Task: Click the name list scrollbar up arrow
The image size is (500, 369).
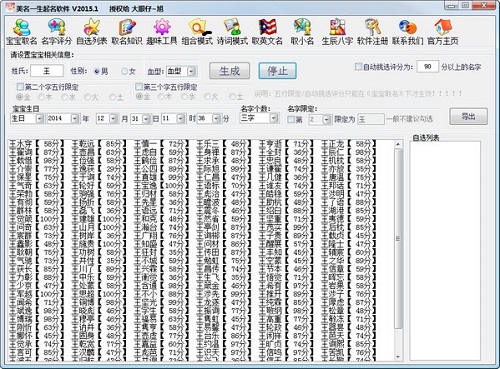Action: pos(398,144)
